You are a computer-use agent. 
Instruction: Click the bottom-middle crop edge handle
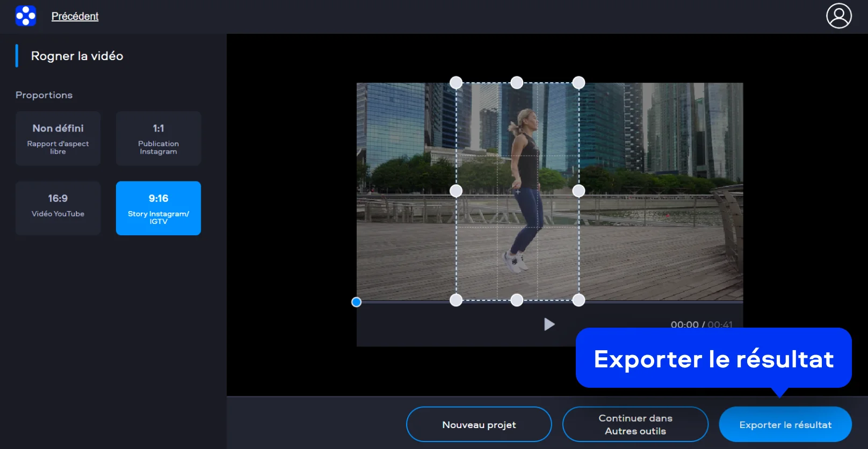[x=517, y=300]
